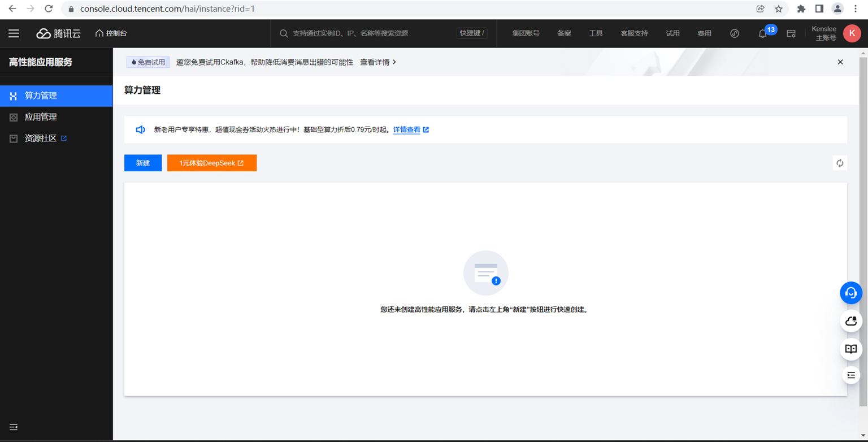Click the orange 1元体验DeepSeek button
Image resolution: width=868 pixels, height=442 pixels.
pyautogui.click(x=211, y=163)
